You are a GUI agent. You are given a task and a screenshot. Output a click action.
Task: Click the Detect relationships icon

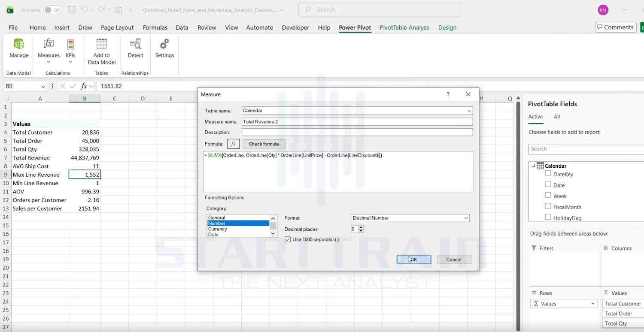pos(135,48)
